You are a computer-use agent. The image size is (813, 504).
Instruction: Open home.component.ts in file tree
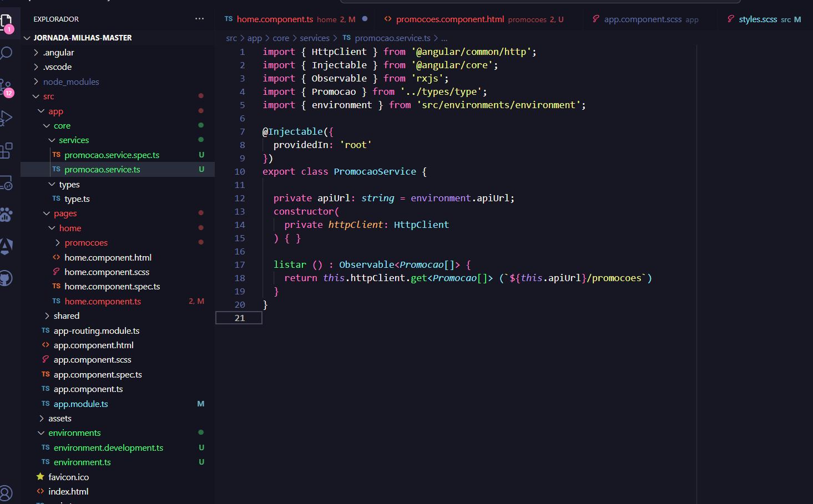(103, 302)
